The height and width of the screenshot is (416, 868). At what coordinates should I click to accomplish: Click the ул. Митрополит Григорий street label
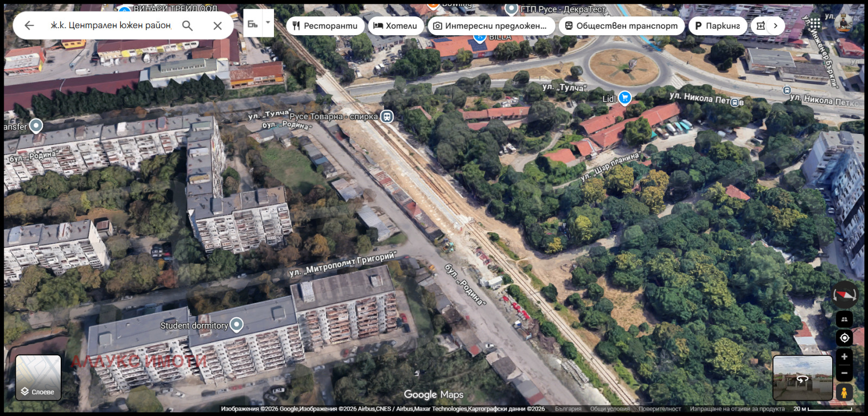[x=343, y=264]
